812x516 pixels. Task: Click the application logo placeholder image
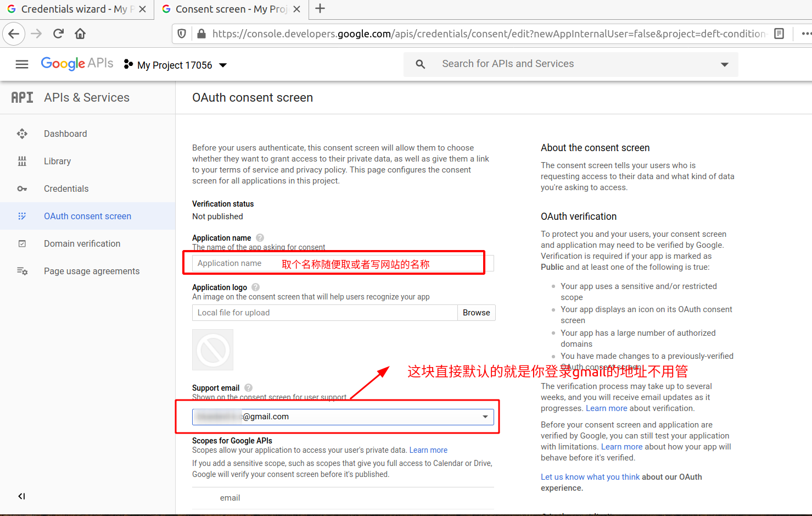point(213,349)
